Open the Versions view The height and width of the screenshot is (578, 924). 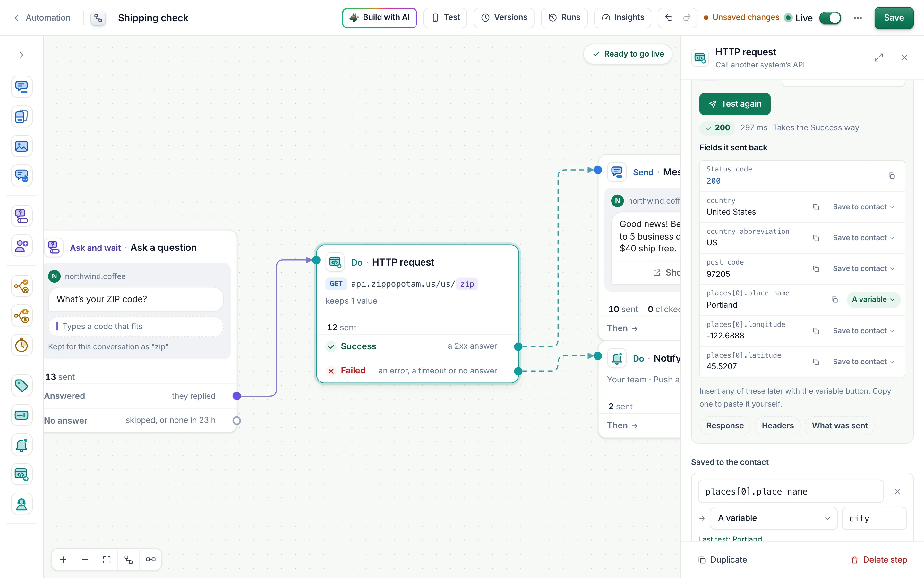point(504,18)
